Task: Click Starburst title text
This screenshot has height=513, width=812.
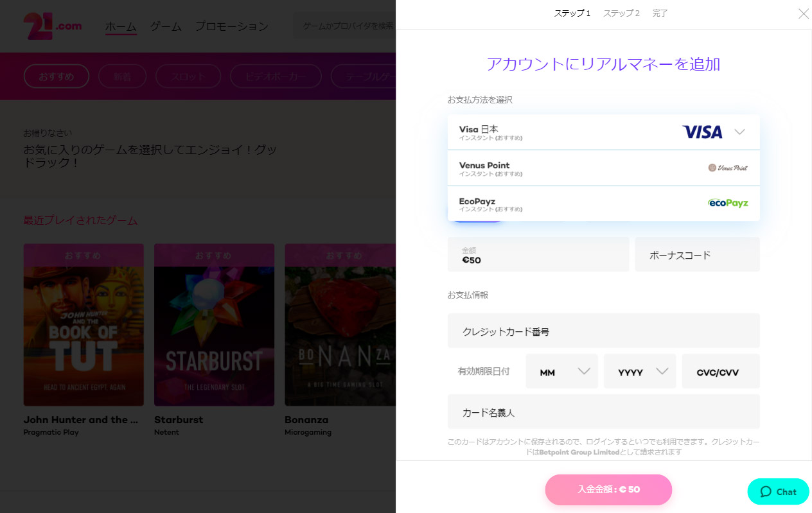Action: (x=179, y=420)
